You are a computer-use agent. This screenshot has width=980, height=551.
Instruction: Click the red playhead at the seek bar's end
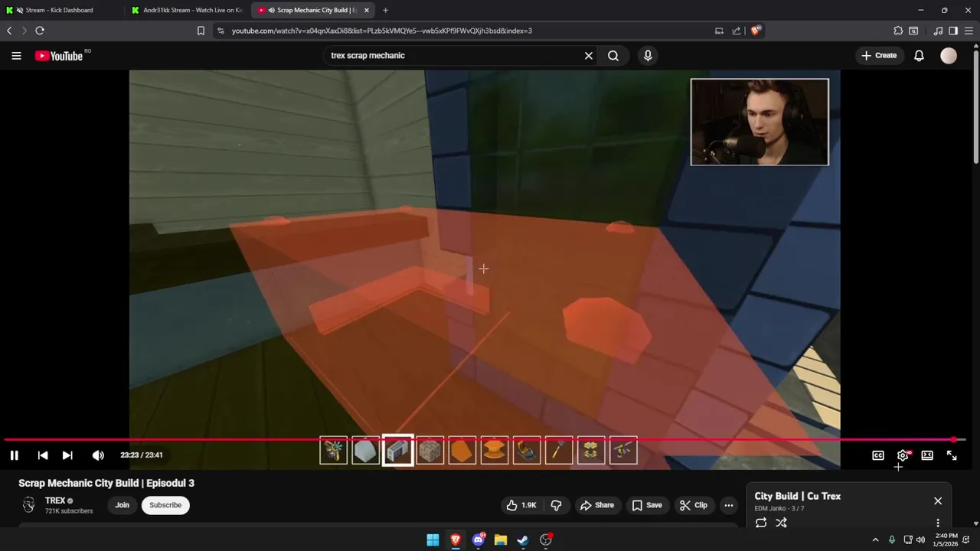pos(954,440)
